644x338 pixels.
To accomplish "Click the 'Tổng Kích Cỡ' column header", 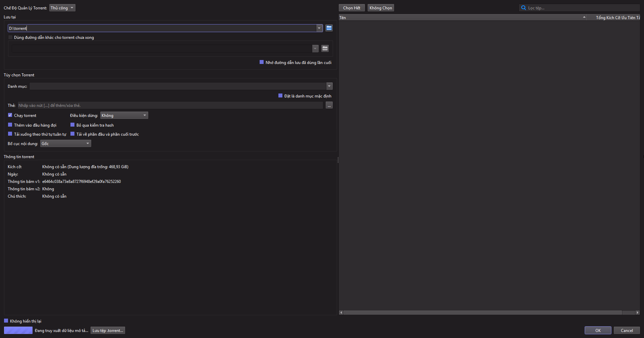I will pyautogui.click(x=608, y=18).
